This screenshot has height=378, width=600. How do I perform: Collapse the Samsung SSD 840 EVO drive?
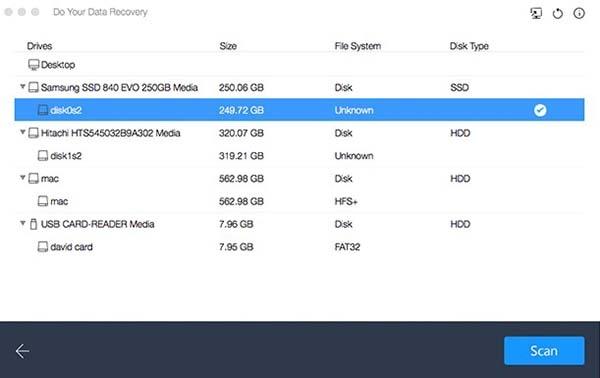pyautogui.click(x=23, y=87)
